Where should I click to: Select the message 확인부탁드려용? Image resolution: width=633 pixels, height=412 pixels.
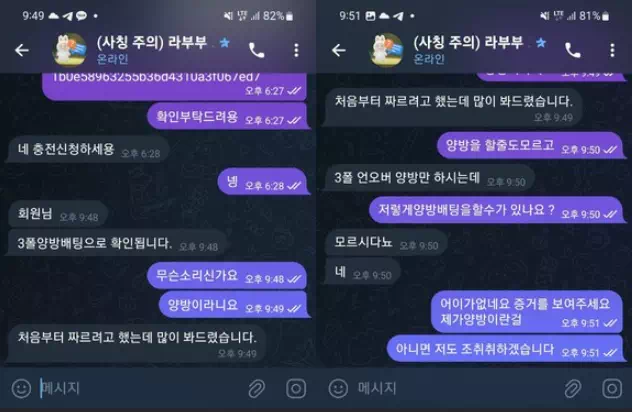(228, 117)
